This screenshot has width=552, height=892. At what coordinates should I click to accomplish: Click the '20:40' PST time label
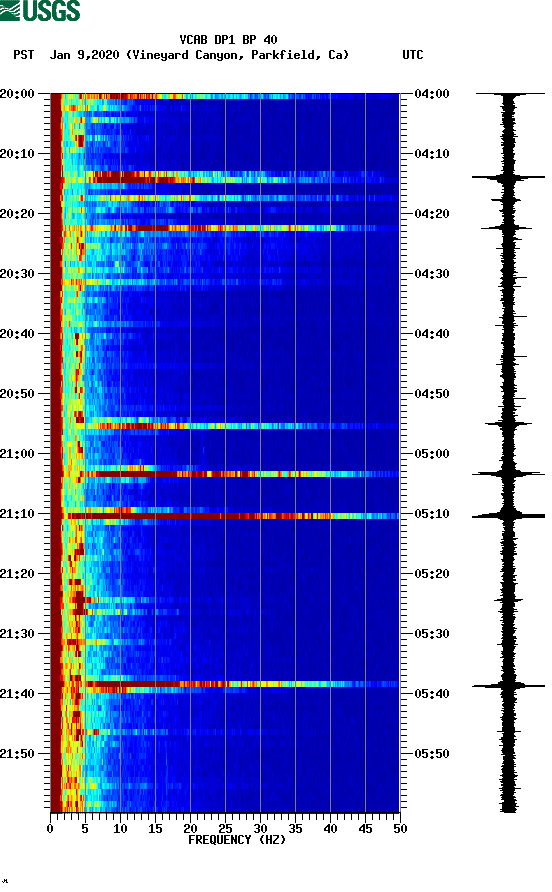(x=18, y=334)
